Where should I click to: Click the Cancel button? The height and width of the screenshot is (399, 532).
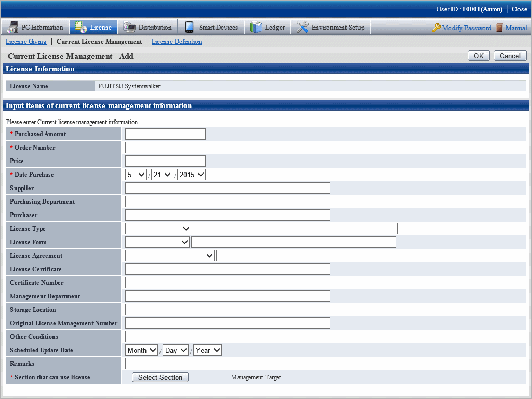(510, 56)
